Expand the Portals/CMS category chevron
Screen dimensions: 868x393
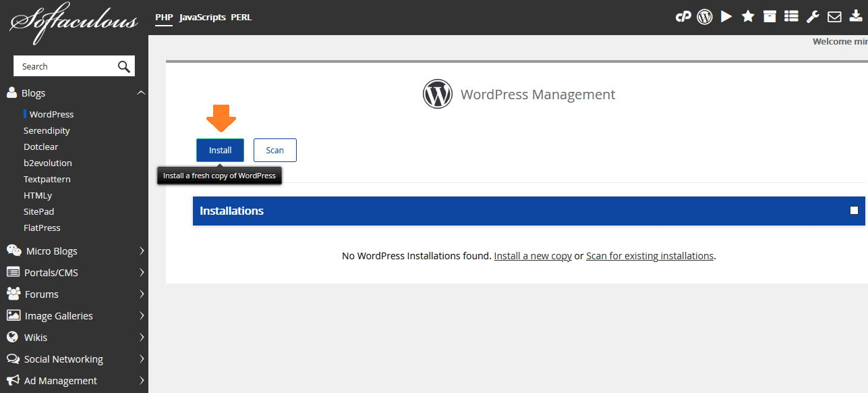pos(142,272)
